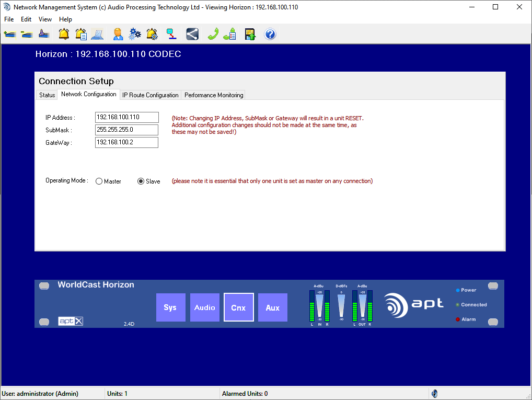Switch to the IP Route Configuration tab
Screen dimensions: 532x400
[151, 95]
